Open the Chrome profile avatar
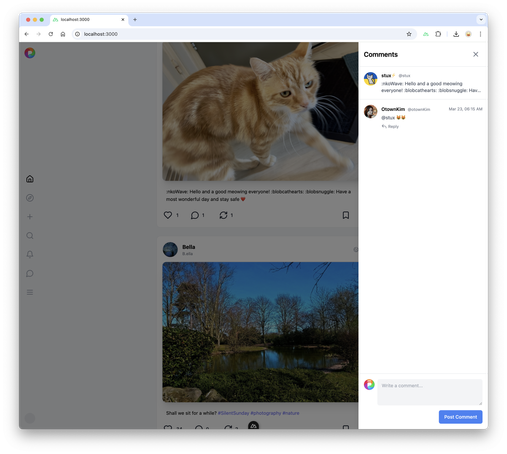 468,34
